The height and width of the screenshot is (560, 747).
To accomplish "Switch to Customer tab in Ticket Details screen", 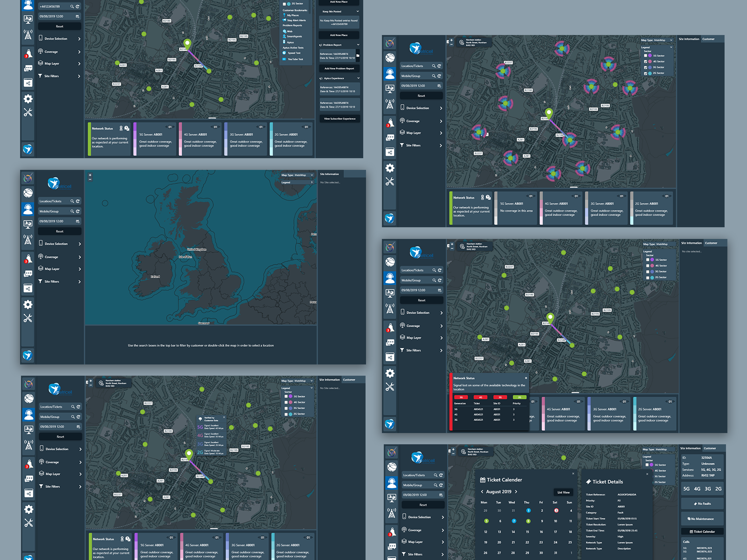I will [710, 448].
